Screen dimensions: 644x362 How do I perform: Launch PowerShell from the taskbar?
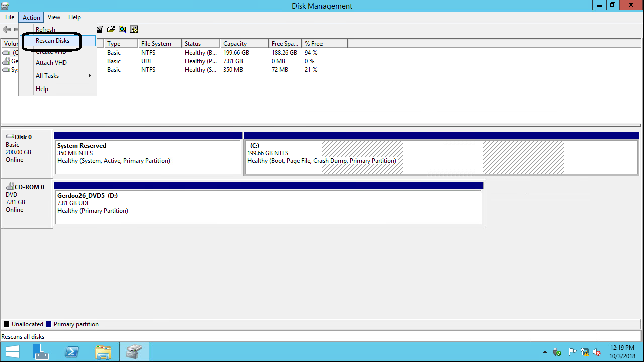72,352
